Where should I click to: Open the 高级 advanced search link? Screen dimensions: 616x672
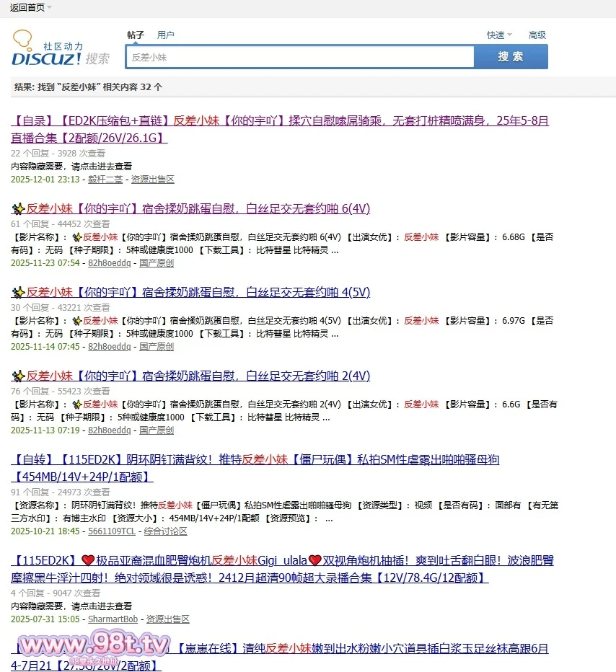[x=537, y=35]
